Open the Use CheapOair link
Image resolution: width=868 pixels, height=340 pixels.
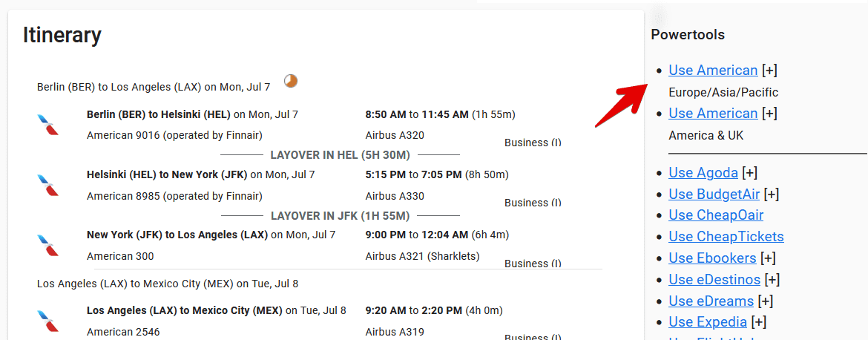(716, 215)
